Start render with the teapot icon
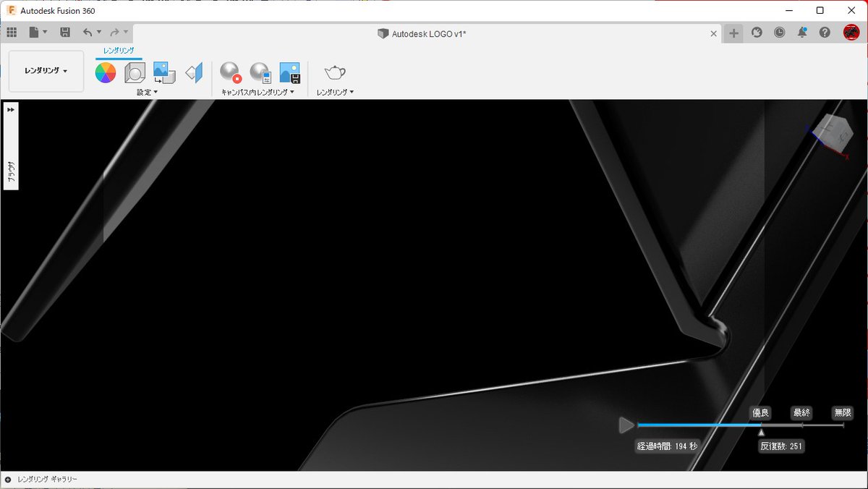This screenshot has width=868, height=489. [x=335, y=72]
